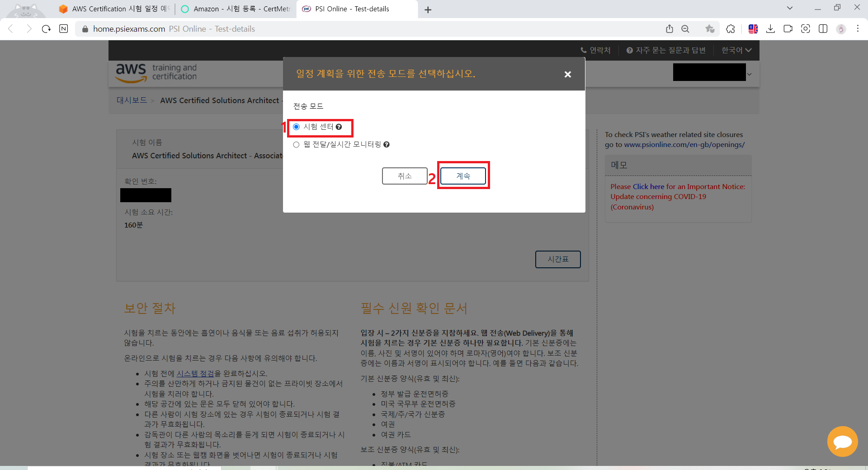Click the share page icon

click(670, 29)
